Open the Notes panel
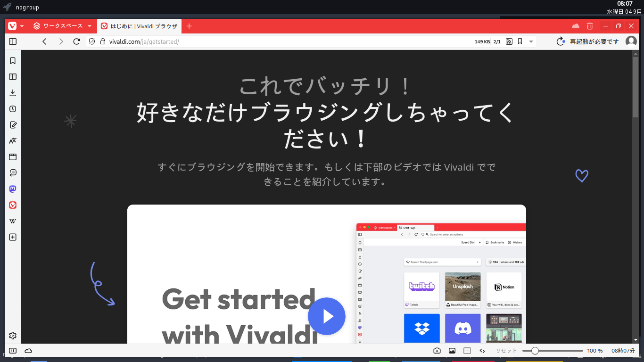The width and height of the screenshot is (644, 362). (13, 125)
